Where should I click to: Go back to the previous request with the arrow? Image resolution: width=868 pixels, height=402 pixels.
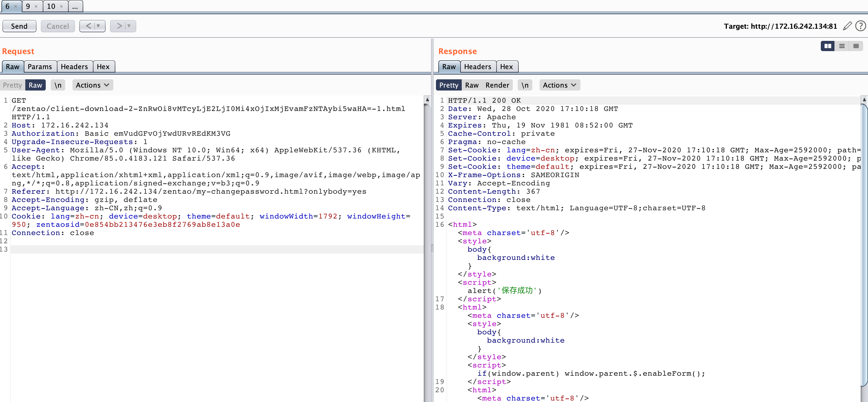[88, 26]
